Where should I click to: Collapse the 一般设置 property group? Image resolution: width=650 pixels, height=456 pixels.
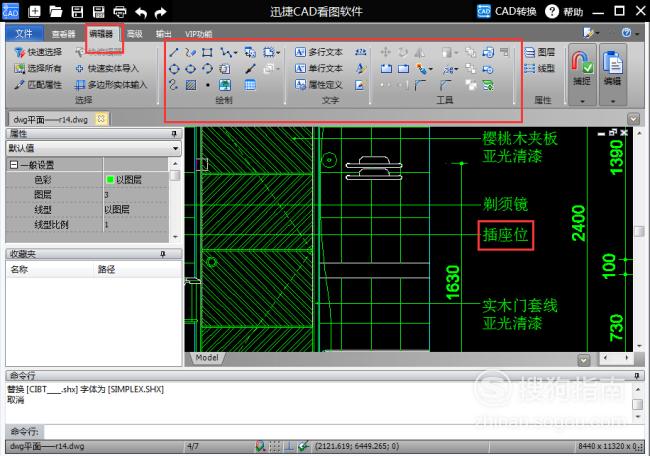click(14, 165)
